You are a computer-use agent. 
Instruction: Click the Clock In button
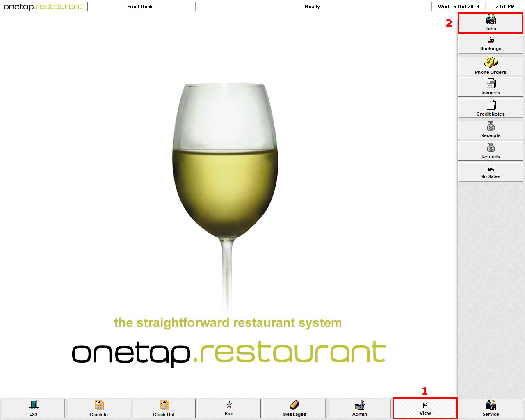pyautogui.click(x=98, y=408)
